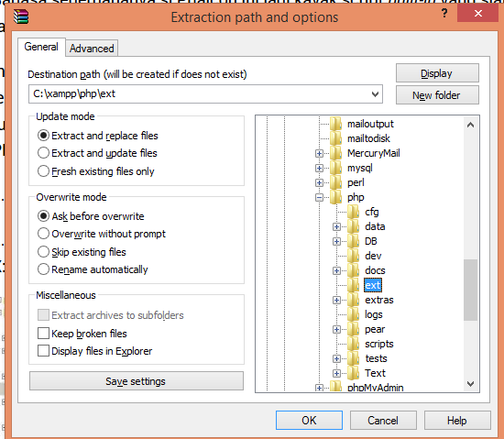Click the Help button
This screenshot has height=439, width=504.
click(x=457, y=420)
